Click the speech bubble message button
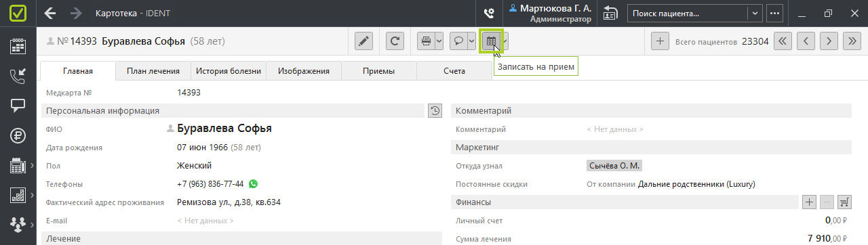This screenshot has height=245, width=868. pos(458,41)
